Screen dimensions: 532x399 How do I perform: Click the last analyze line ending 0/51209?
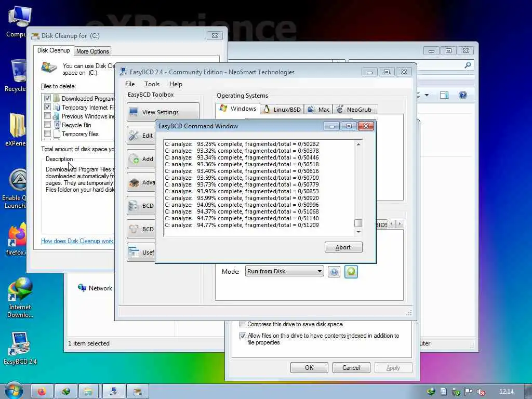242,225
